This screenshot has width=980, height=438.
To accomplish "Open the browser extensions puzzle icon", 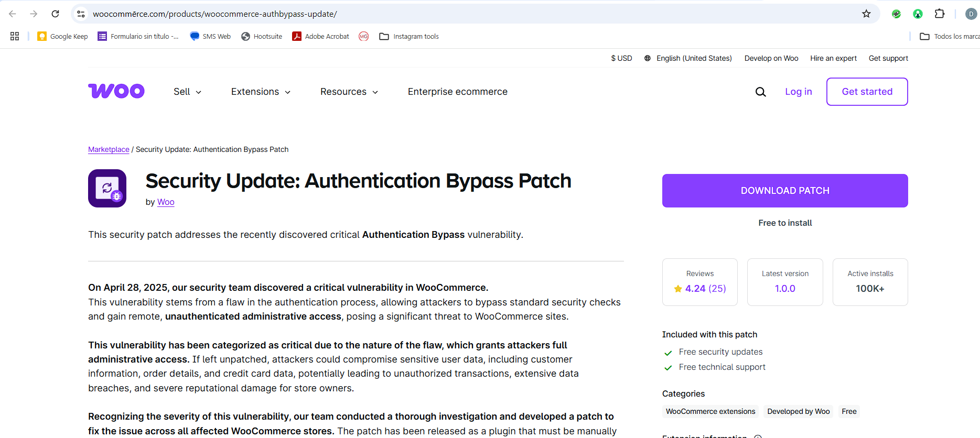I will pos(940,14).
